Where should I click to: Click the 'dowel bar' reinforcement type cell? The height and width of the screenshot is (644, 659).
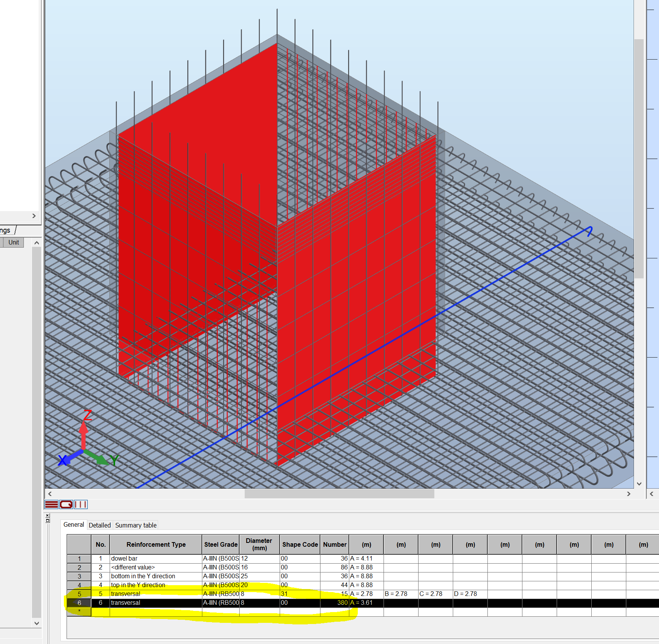pyautogui.click(x=156, y=559)
